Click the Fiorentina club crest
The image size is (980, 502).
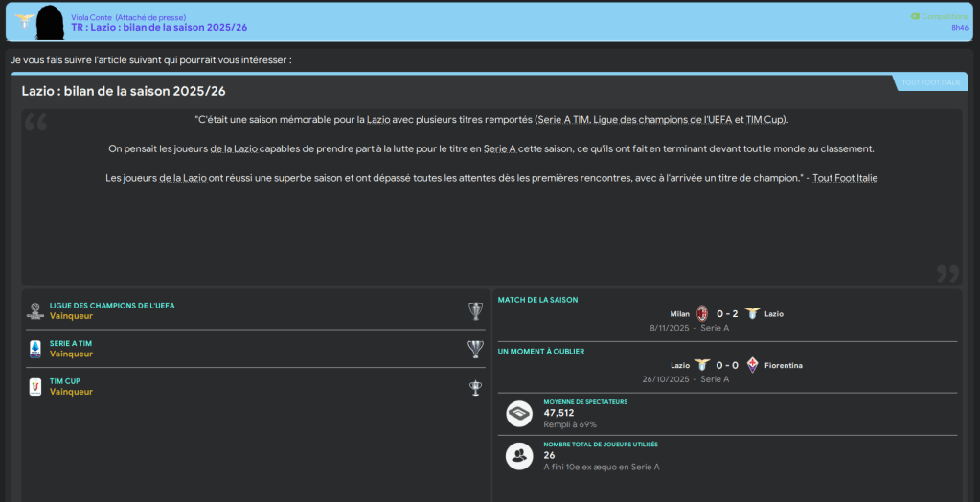click(x=752, y=365)
